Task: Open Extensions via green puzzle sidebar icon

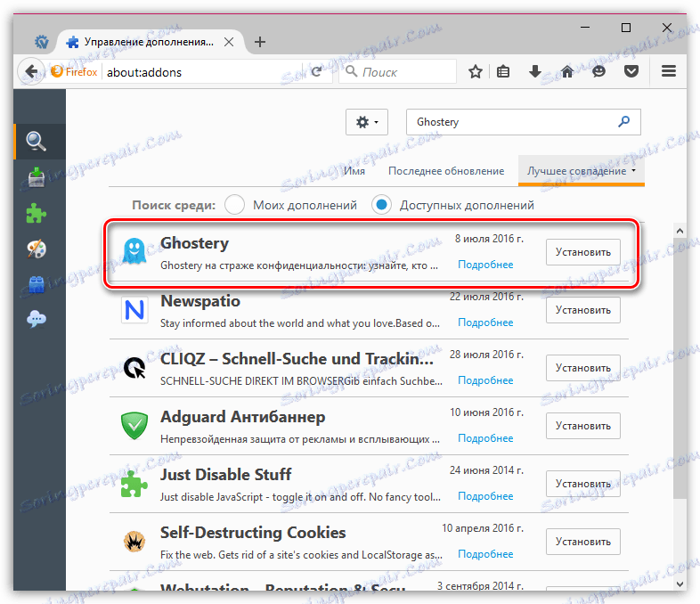Action: point(37,213)
